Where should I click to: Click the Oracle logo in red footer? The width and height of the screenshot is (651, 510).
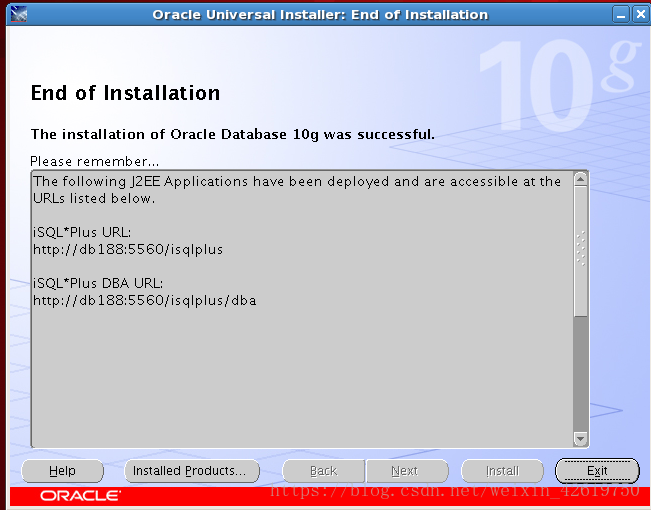pos(81,495)
